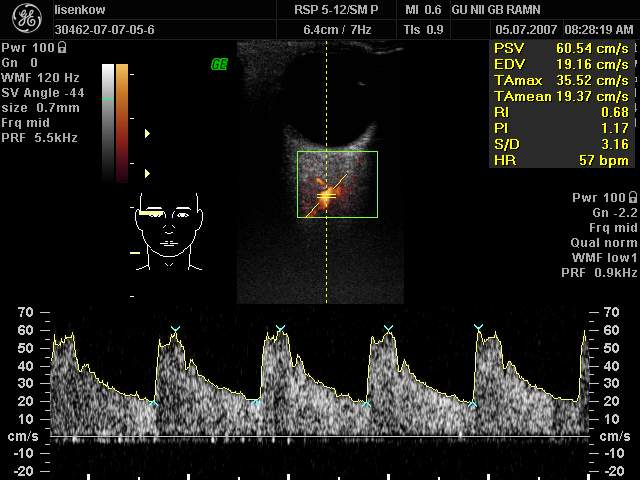Viewport: 640px width, 480px height.
Task: Click the sample volume gate in the color box
Action: 327,196
